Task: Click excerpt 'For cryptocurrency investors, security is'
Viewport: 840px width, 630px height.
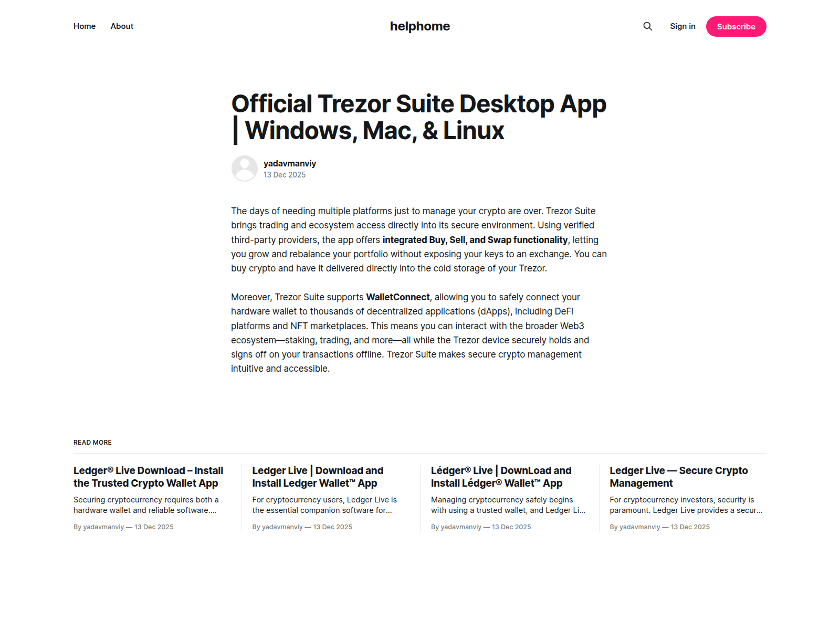Action: click(686, 505)
